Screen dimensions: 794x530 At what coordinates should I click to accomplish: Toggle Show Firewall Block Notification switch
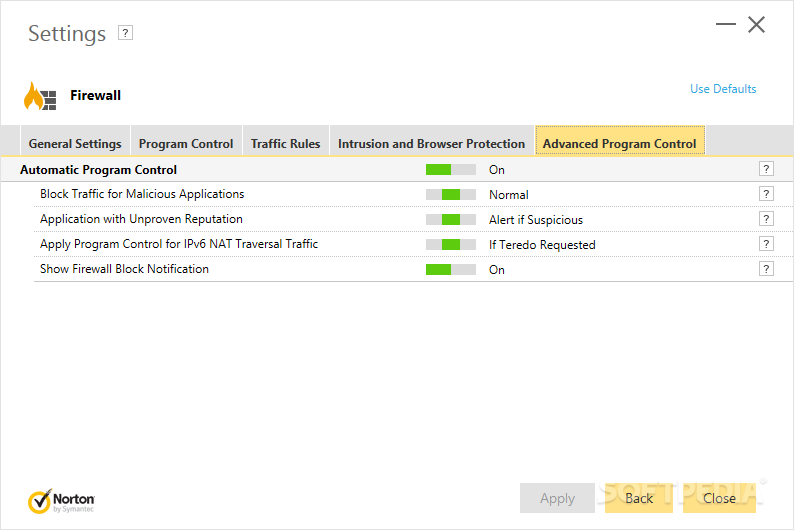pyautogui.click(x=451, y=269)
